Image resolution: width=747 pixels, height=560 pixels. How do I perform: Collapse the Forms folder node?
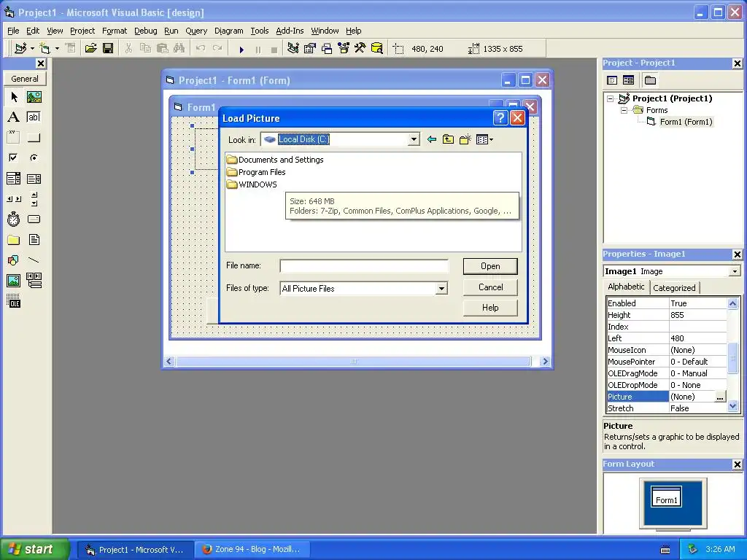[624, 111]
